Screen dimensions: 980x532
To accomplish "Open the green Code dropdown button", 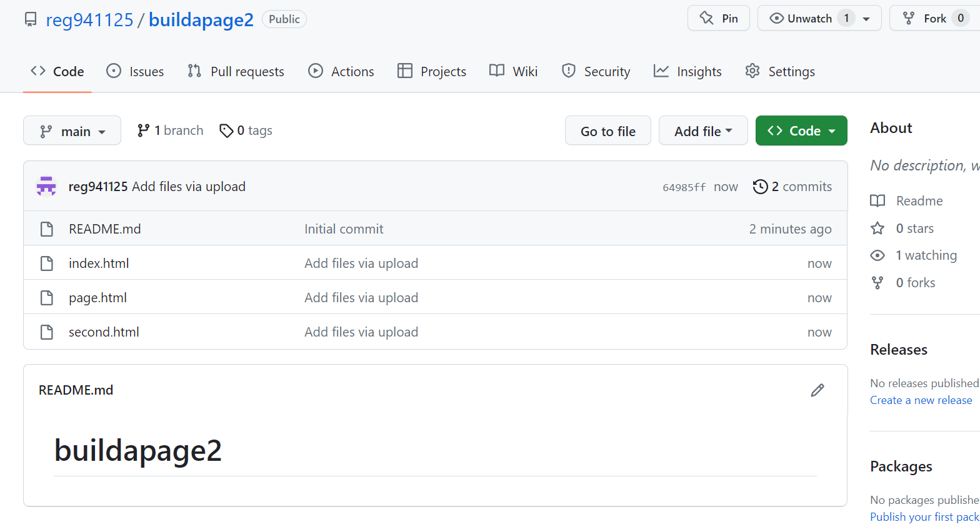I will (801, 131).
